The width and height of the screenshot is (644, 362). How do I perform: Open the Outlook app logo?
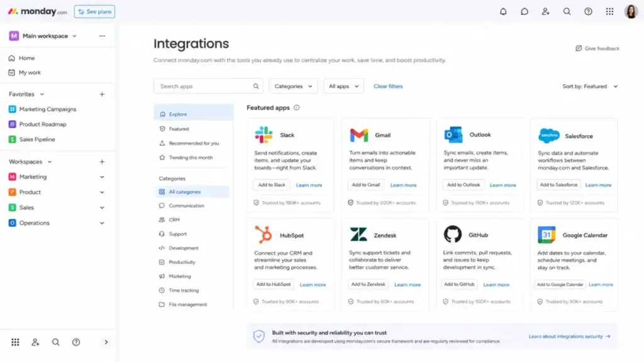(x=453, y=134)
